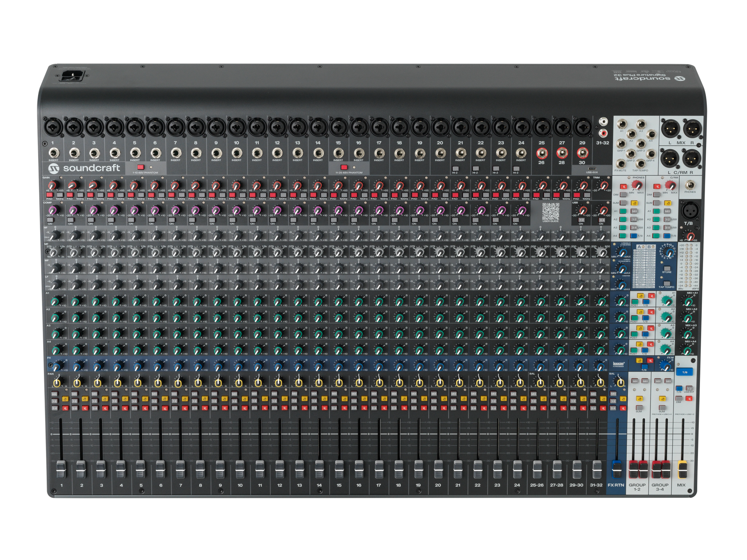
Task: Click the large blue T/B talkback button
Action: click(x=684, y=372)
